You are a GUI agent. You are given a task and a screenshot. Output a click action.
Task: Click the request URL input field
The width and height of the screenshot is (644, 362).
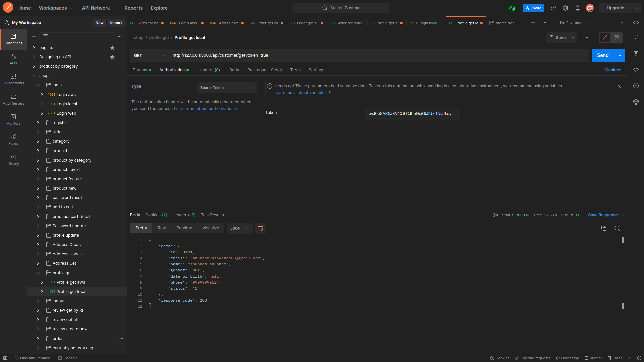379,55
